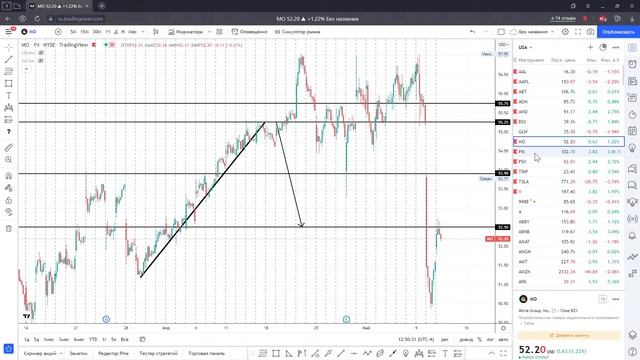Add a symbol to the watchlist
The width and height of the screenshot is (640, 360).
pyautogui.click(x=590, y=47)
